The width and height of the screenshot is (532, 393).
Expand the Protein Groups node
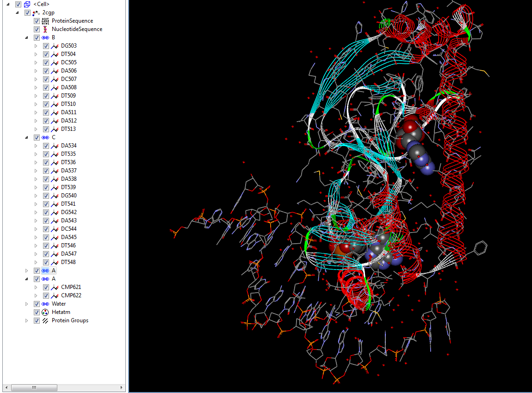[x=26, y=320]
